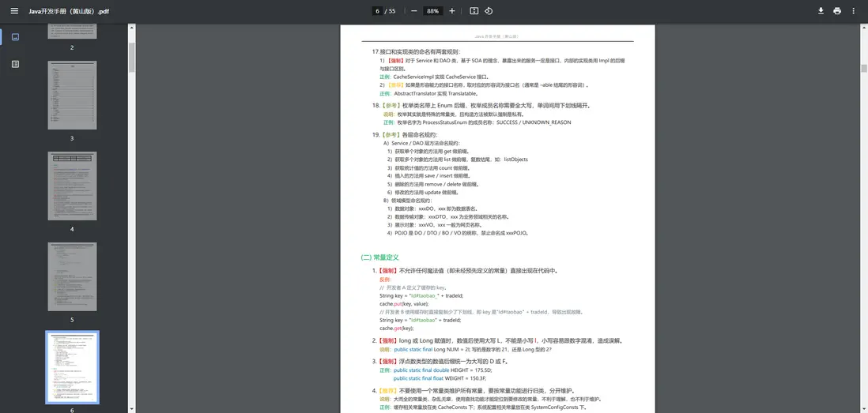868x413 pixels.
Task: Click the fit to page icon
Action: pos(474,11)
